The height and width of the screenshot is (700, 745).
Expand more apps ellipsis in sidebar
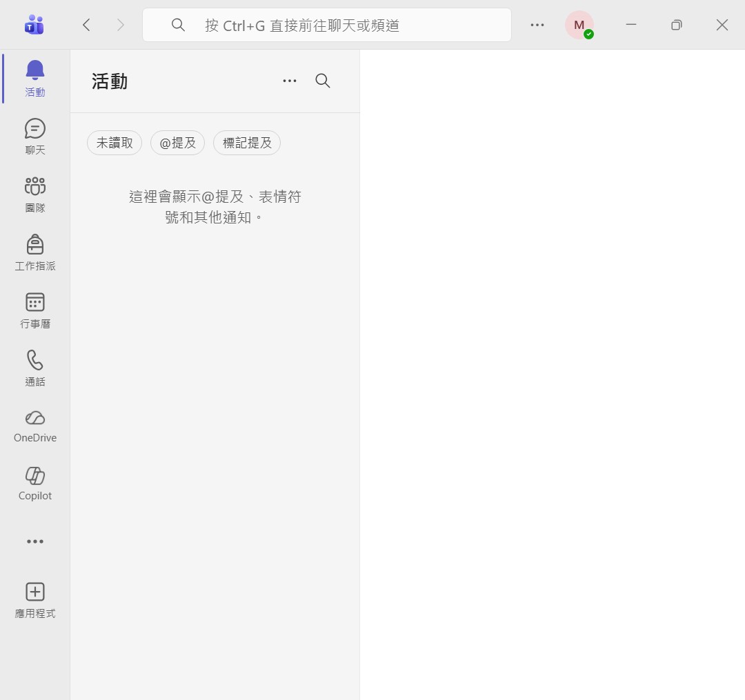(34, 541)
